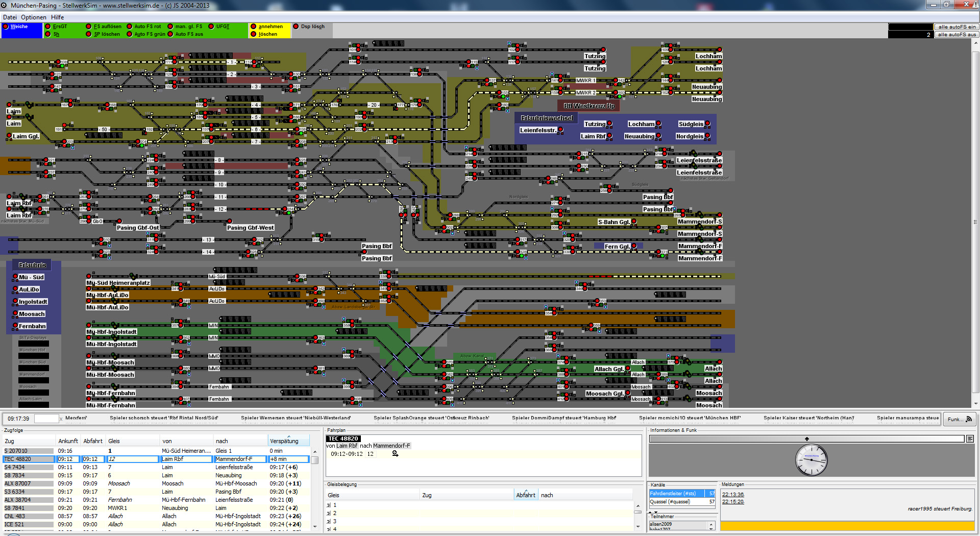
Task: Click the Dsp lösch display clear button
Action: click(312, 27)
